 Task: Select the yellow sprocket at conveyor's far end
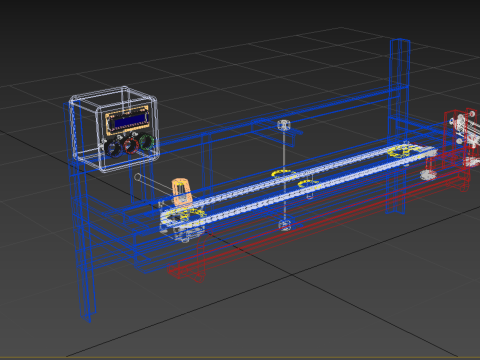[x=404, y=151]
